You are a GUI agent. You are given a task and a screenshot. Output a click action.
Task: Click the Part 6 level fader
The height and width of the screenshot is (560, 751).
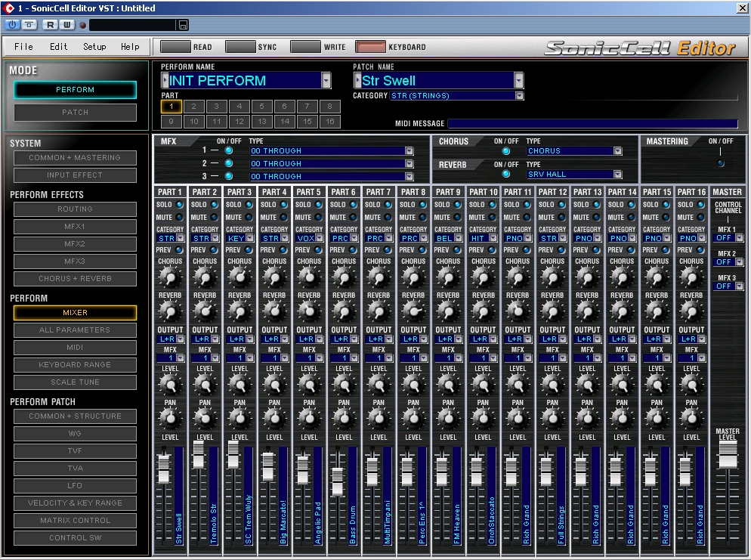pyautogui.click(x=338, y=481)
